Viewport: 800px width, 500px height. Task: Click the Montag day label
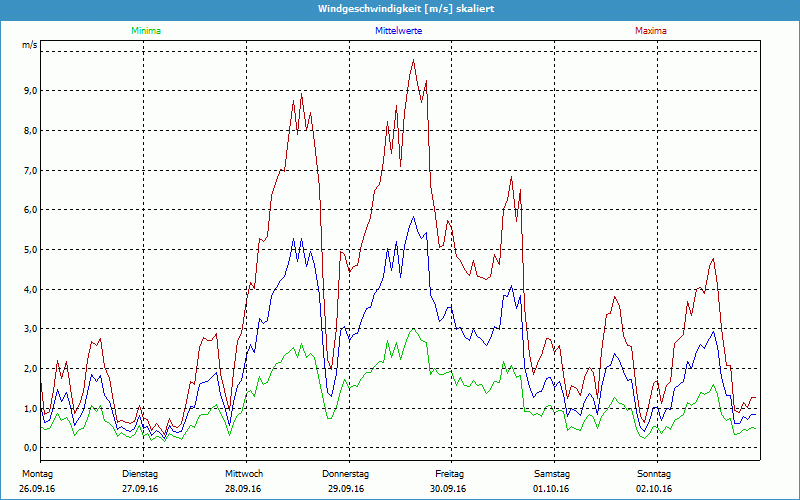pos(37,473)
